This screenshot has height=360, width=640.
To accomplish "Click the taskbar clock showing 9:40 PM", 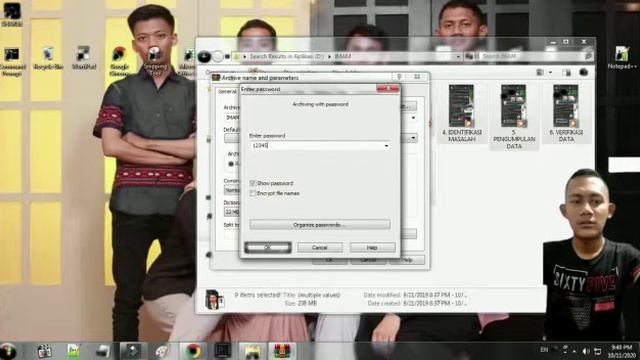I will 621,351.
